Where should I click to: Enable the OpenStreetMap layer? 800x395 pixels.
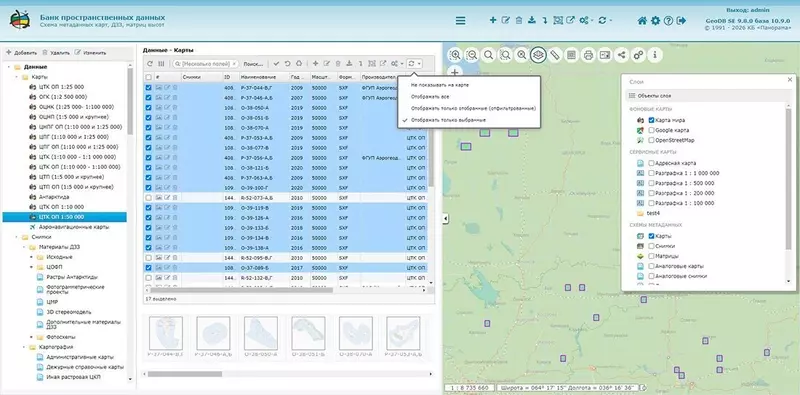pos(651,140)
